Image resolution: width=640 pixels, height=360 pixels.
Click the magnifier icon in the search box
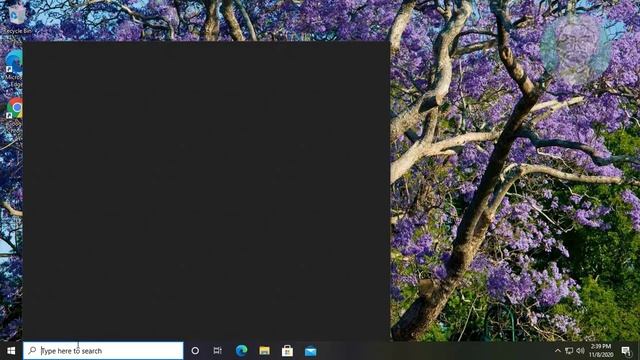tap(32, 351)
